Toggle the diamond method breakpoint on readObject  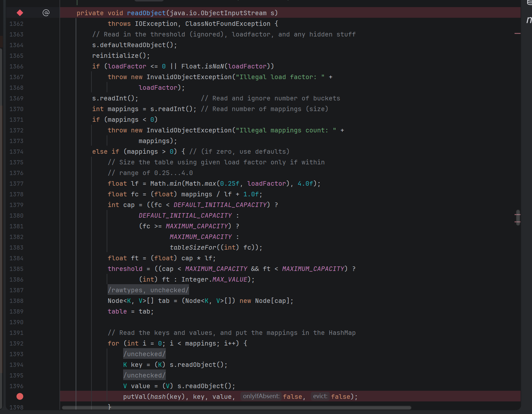point(20,13)
